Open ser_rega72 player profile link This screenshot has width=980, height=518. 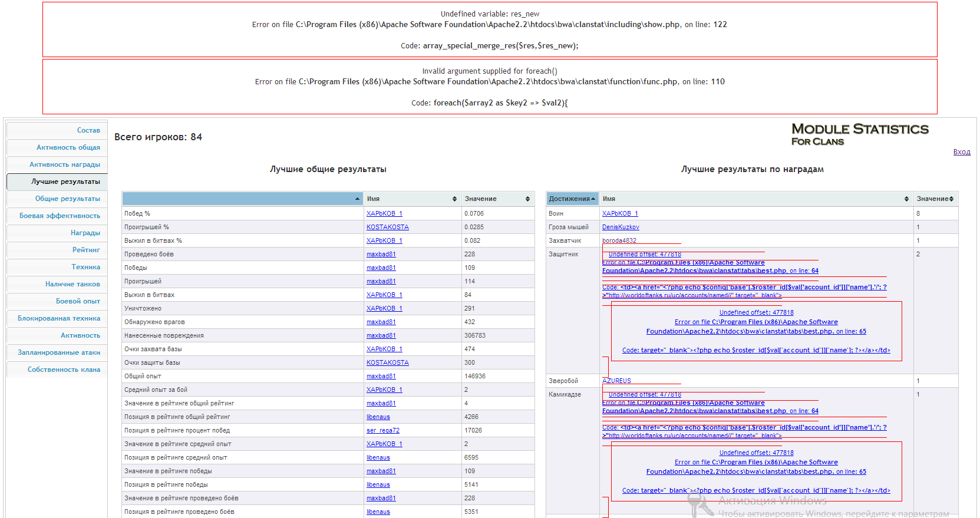click(382, 431)
